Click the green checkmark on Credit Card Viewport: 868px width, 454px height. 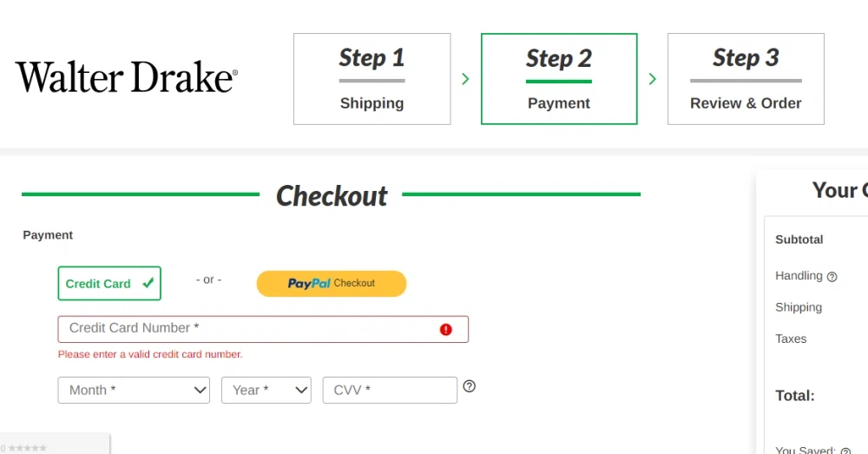(148, 283)
